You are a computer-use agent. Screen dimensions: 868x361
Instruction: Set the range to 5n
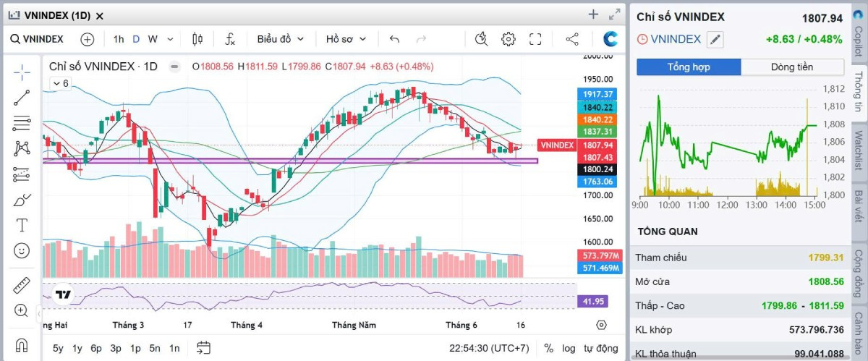click(155, 348)
